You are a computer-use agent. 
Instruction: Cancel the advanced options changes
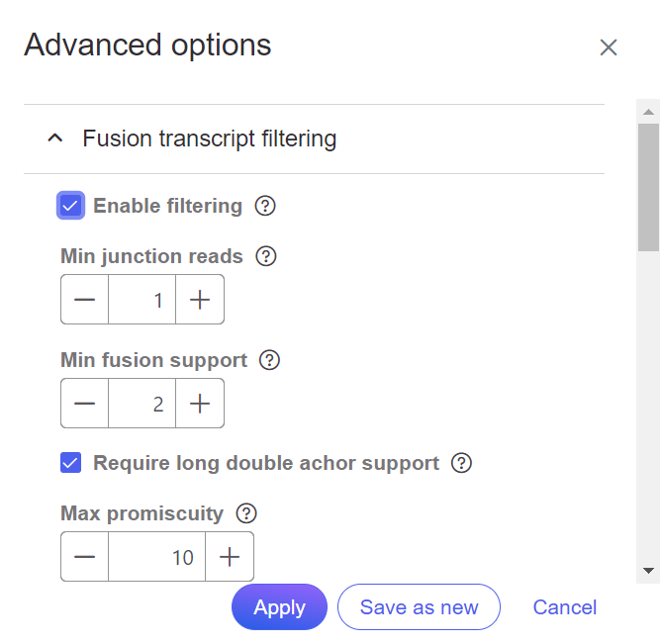tap(564, 607)
